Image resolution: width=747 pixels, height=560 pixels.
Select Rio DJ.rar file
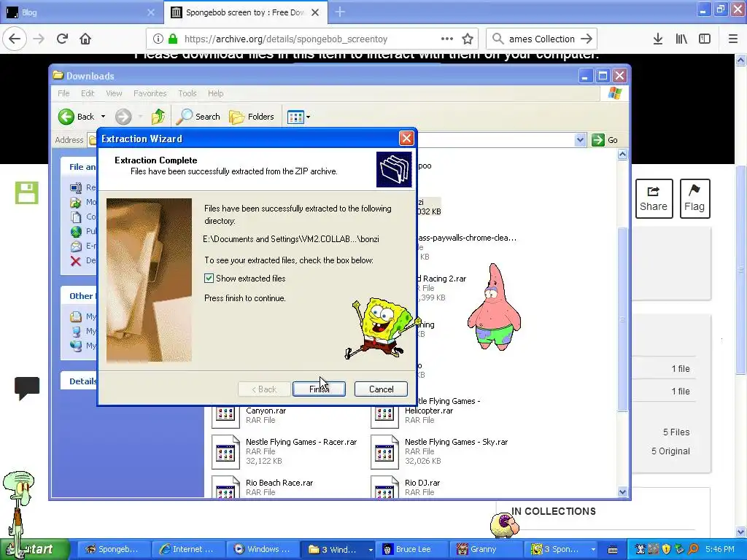(406, 486)
